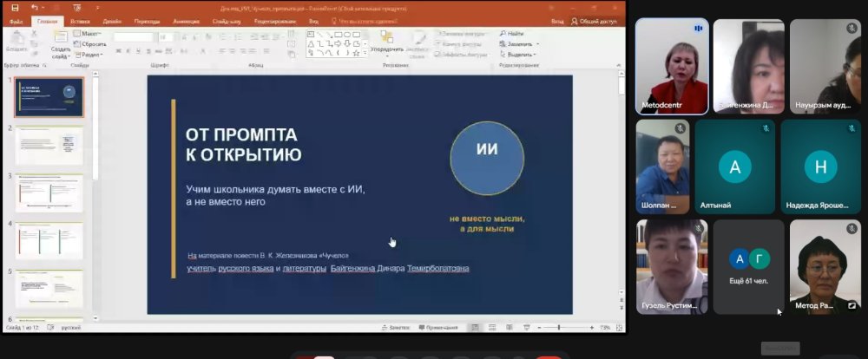Click the Найти search button
Viewport: 868px width, 359px height.
(x=511, y=34)
